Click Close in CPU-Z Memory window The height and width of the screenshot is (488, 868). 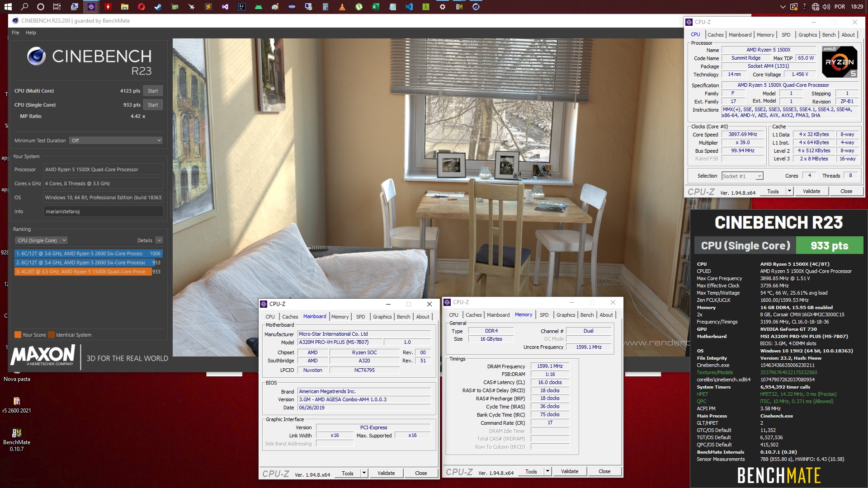point(604,471)
